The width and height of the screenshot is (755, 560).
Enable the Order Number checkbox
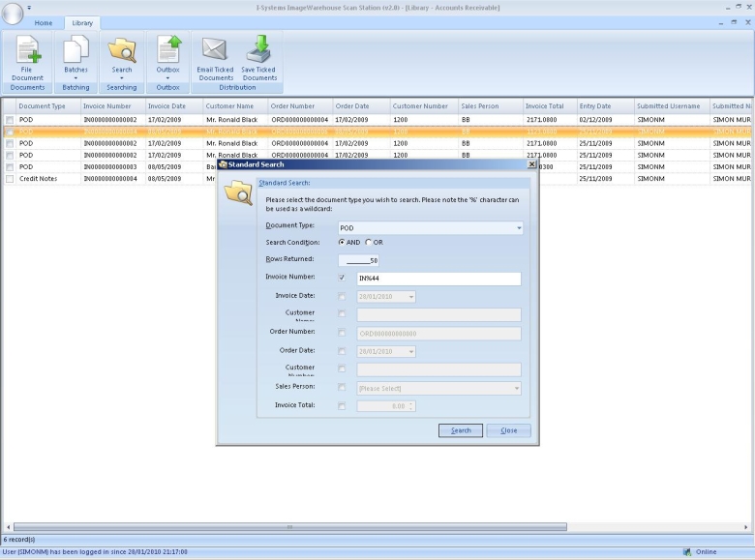point(342,333)
